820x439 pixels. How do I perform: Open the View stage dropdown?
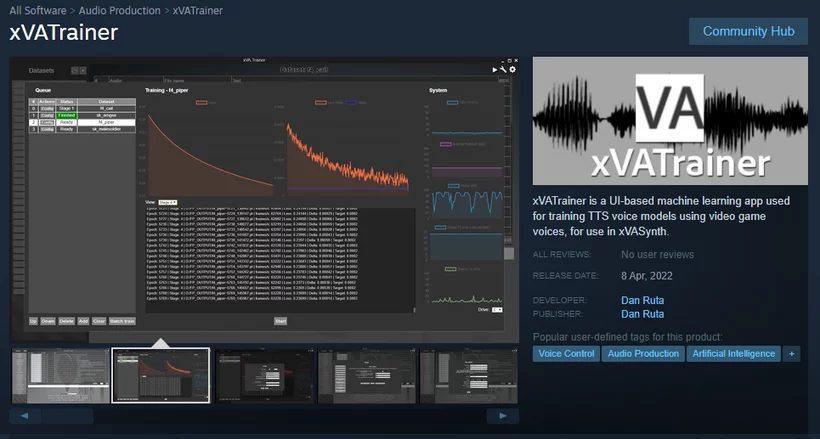167,202
